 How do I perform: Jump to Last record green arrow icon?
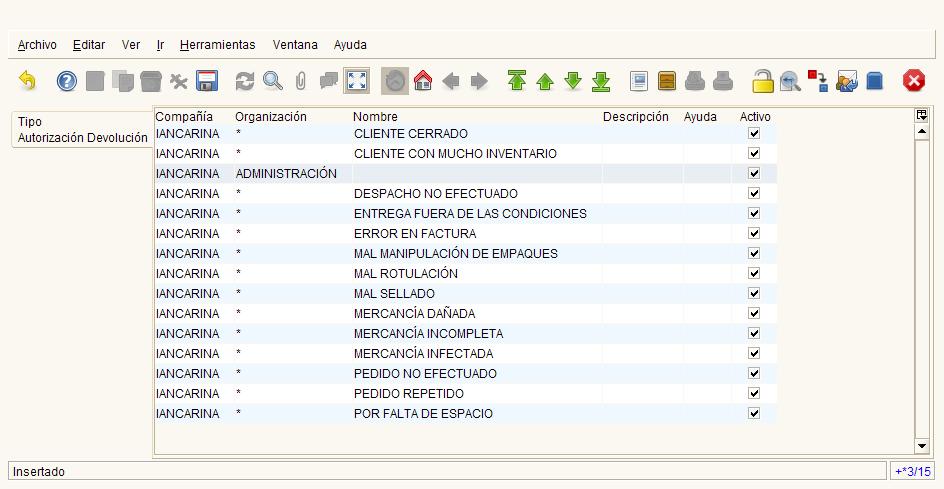[601, 81]
